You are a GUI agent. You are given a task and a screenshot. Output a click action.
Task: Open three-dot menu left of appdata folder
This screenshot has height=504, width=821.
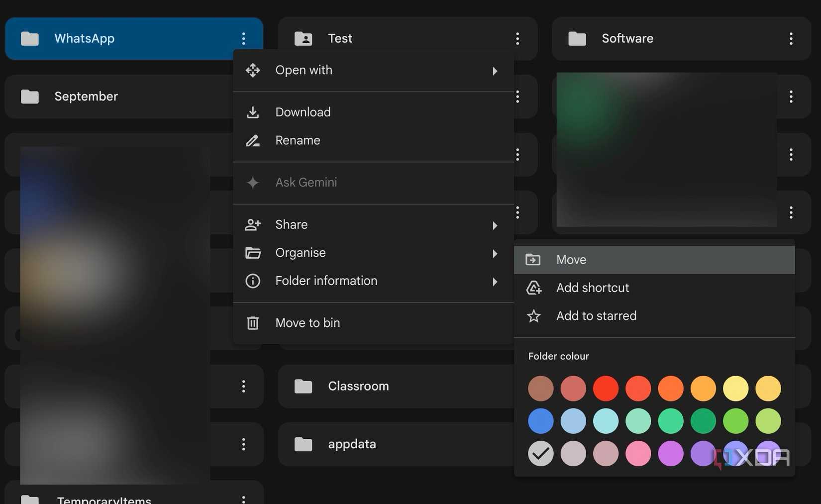(x=243, y=444)
